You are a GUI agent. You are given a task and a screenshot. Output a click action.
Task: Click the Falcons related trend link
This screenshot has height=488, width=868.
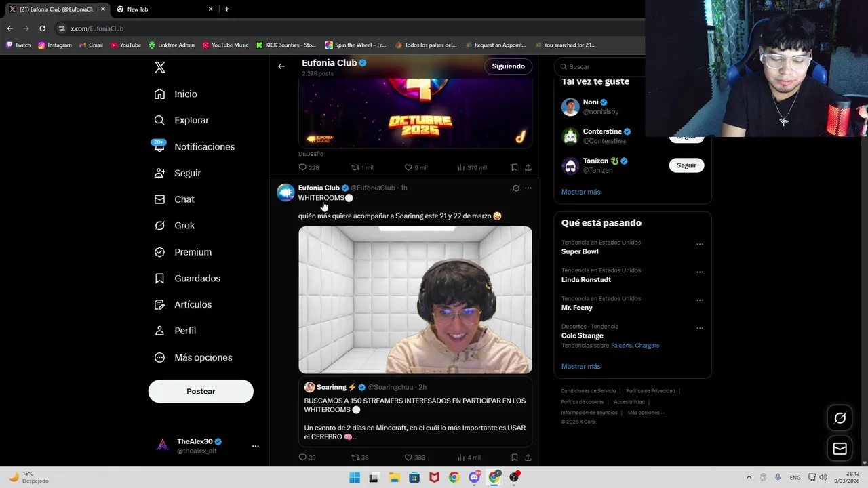tap(621, 346)
